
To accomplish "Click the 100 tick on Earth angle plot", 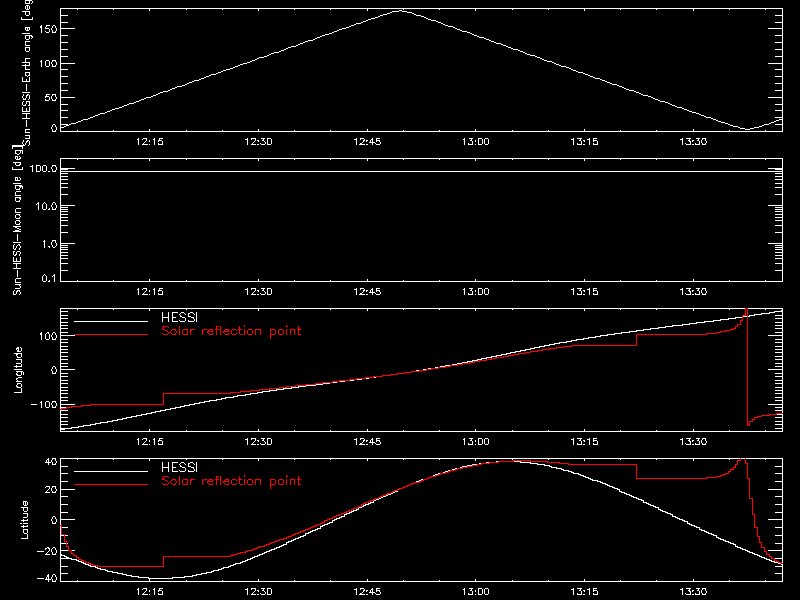I will (48, 64).
